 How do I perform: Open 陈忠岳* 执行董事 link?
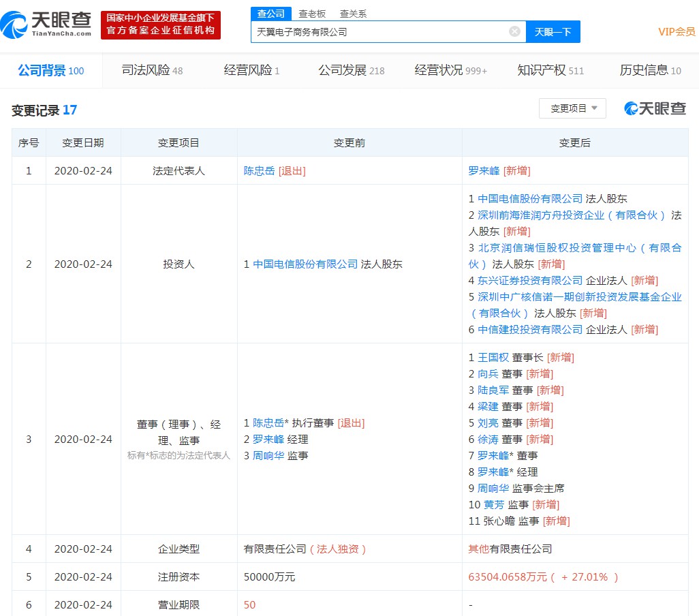268,423
